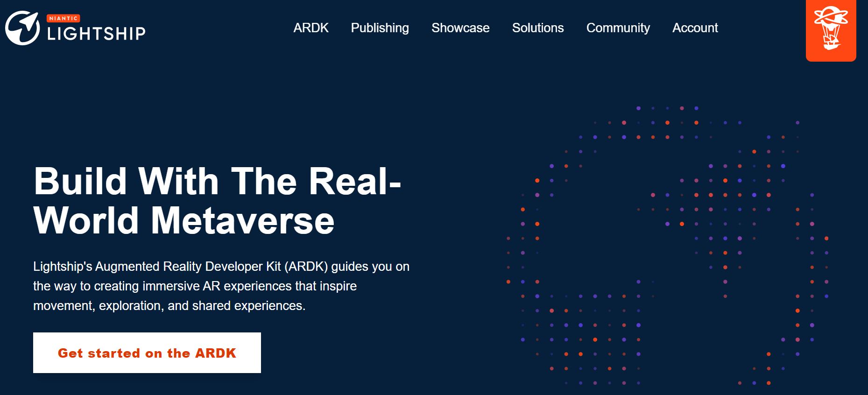Image resolution: width=868 pixels, height=395 pixels.
Task: Open the Solutions menu
Action: 538,28
